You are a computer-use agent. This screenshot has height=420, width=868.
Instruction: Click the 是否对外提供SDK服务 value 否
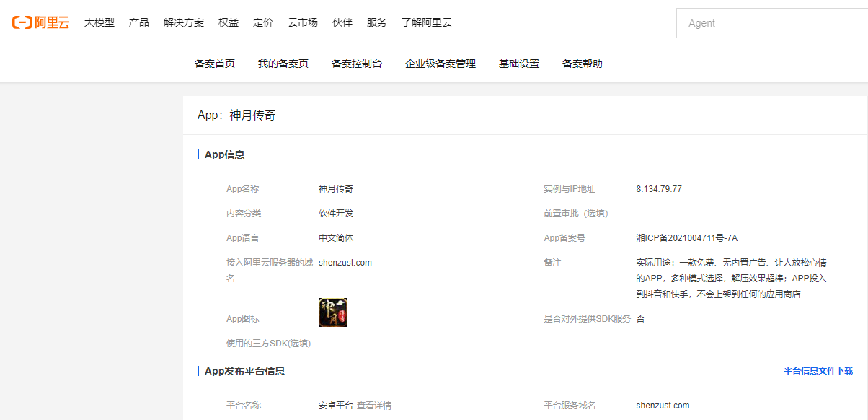coord(640,318)
